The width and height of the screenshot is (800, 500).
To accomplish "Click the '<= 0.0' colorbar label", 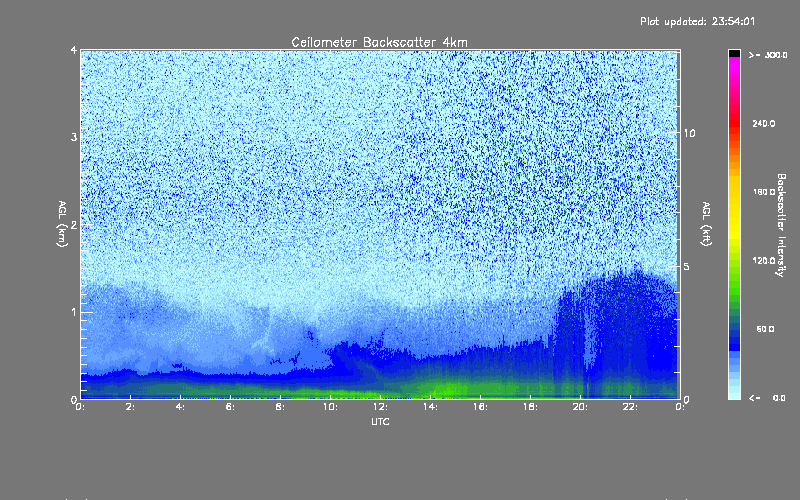I will 767,398.
